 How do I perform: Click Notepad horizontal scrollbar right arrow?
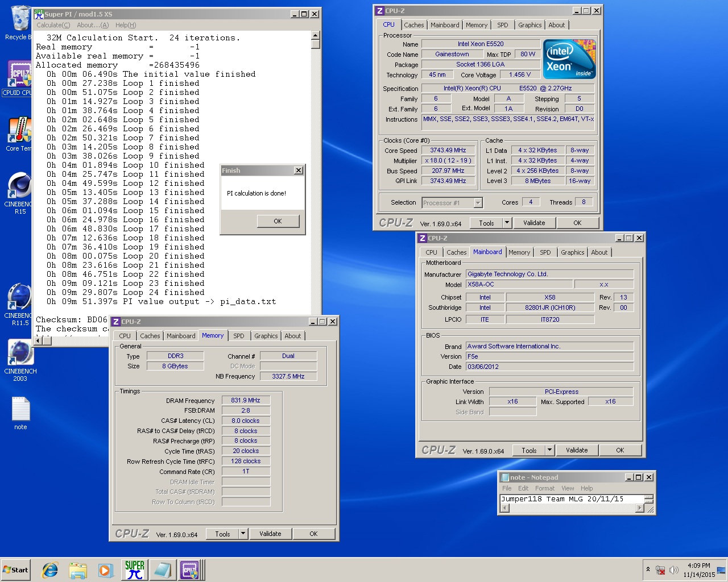(639, 508)
